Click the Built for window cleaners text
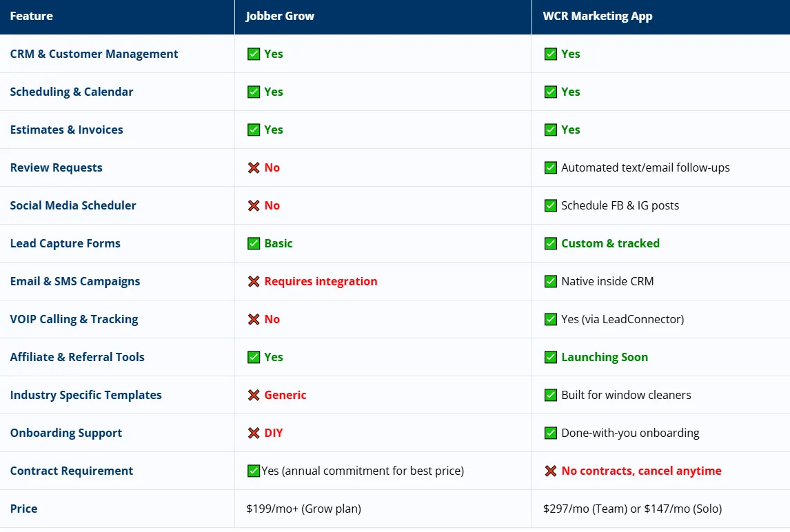 tap(626, 395)
